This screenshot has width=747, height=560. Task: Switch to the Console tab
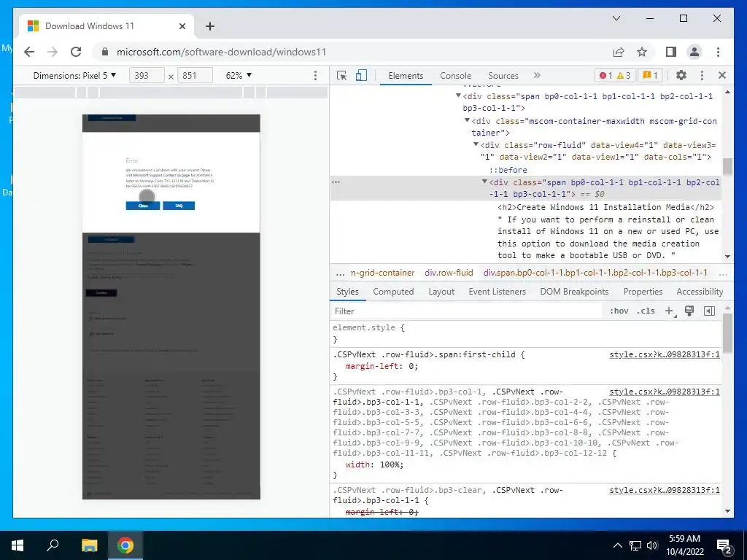455,76
